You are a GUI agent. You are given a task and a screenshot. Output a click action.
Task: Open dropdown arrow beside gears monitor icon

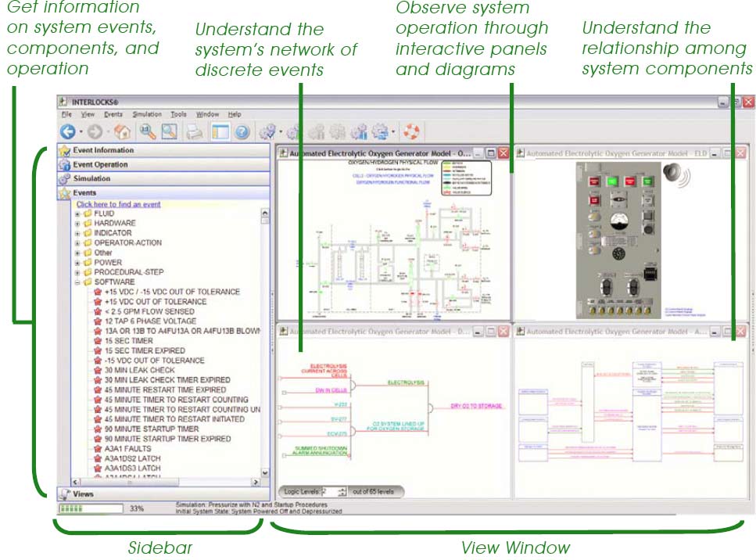click(x=393, y=131)
